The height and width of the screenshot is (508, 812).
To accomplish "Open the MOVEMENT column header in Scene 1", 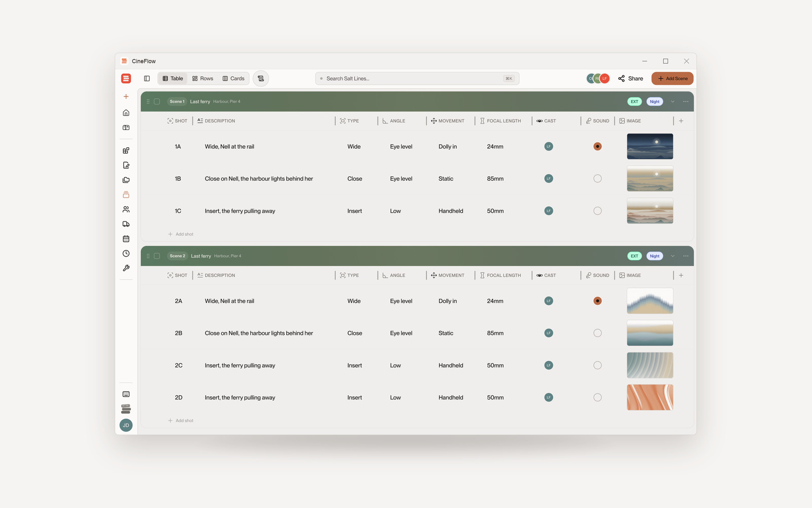I will [448, 121].
